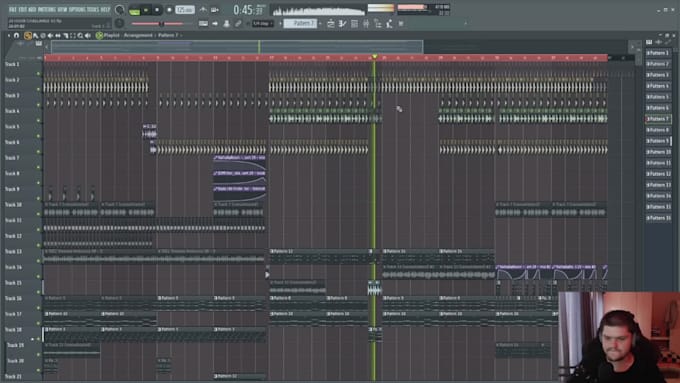The width and height of the screenshot is (680, 383).
Task: Select Pattern 9 in the picker panel
Action: (x=658, y=141)
